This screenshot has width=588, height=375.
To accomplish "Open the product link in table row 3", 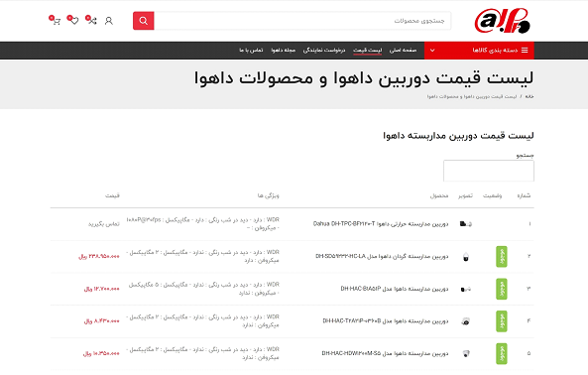I will coord(395,289).
